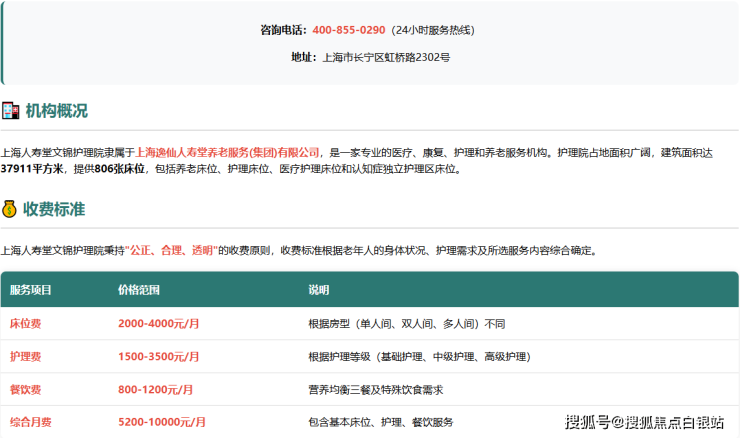Select the 综合月费 row label

point(31,422)
